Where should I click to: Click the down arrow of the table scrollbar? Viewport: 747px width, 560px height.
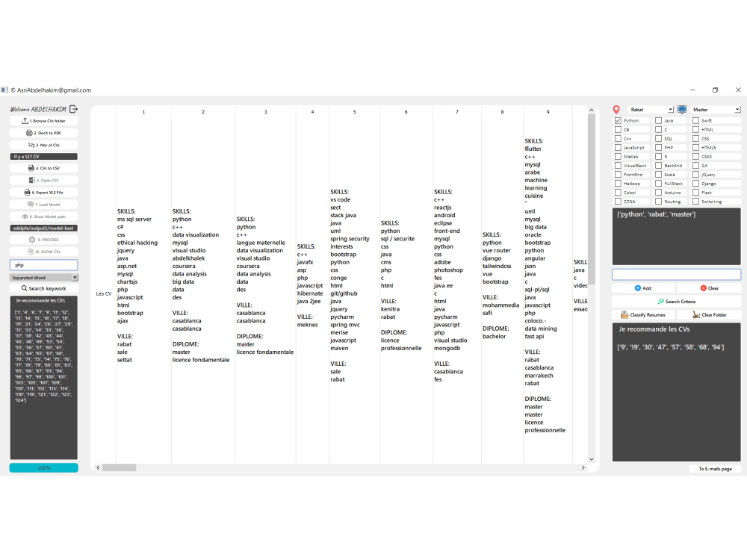click(591, 459)
